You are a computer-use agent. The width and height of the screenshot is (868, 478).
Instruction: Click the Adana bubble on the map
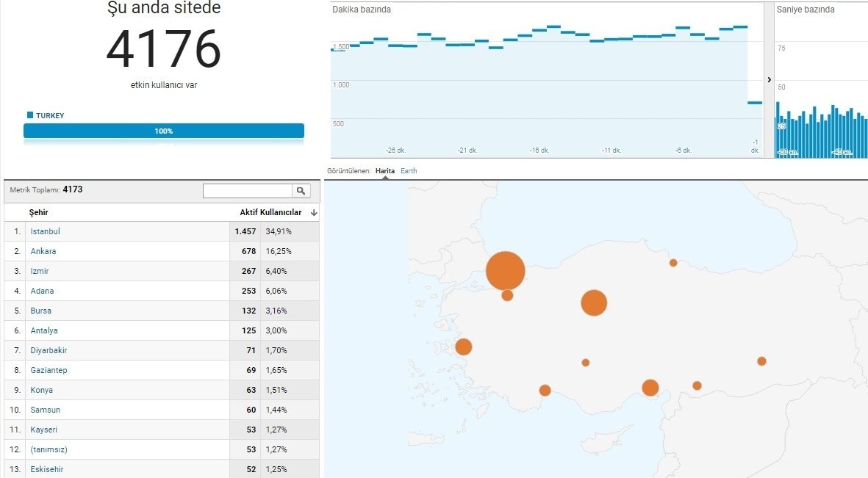pyautogui.click(x=650, y=388)
